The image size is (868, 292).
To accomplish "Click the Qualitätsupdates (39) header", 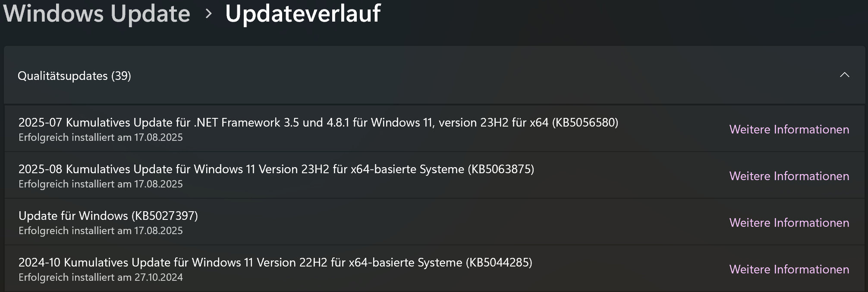I will 74,76.
